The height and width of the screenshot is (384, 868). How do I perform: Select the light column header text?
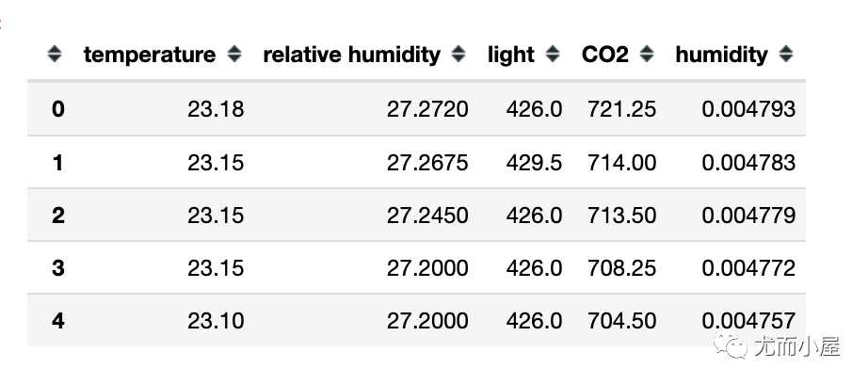pyautogui.click(x=511, y=55)
